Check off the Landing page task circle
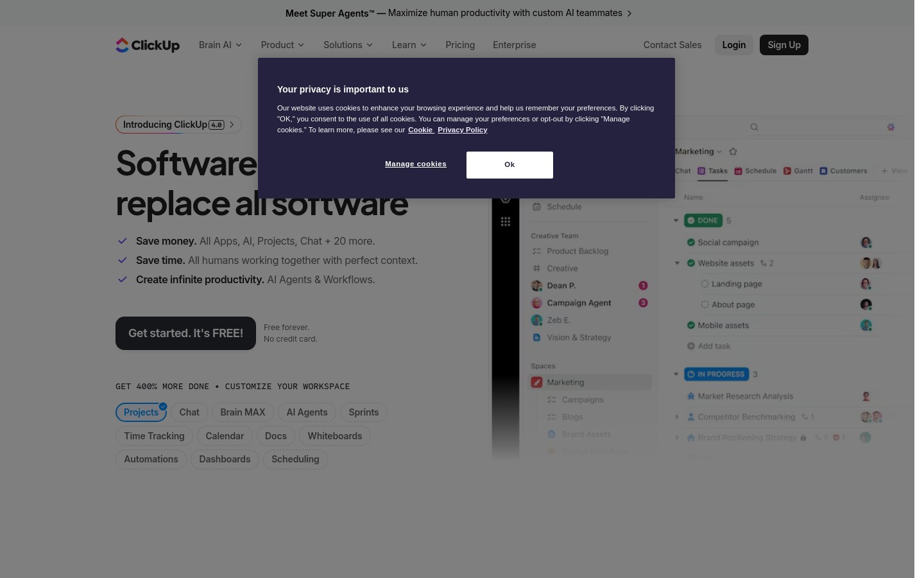This screenshot has height=578, width=924. coord(705,283)
